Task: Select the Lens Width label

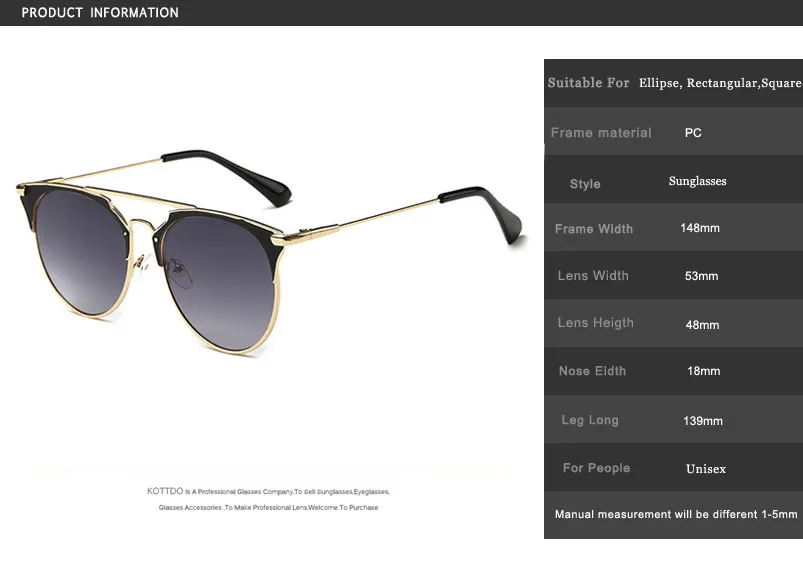Action: [x=593, y=275]
